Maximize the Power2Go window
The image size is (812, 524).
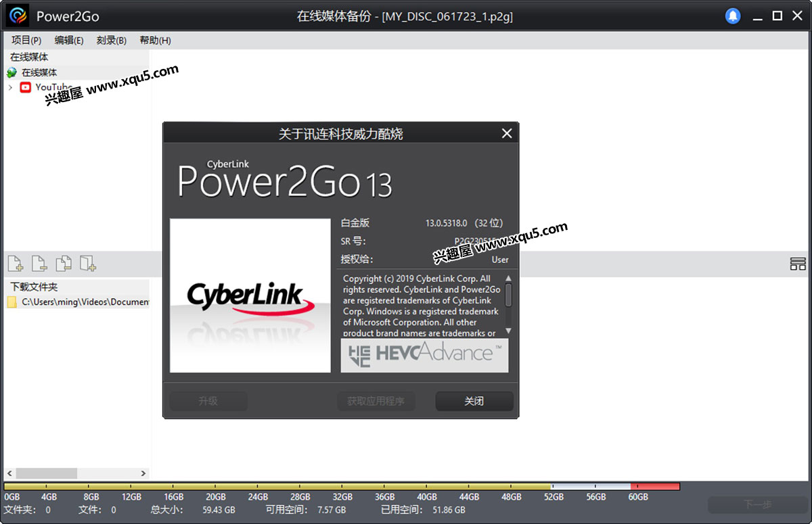(x=777, y=16)
